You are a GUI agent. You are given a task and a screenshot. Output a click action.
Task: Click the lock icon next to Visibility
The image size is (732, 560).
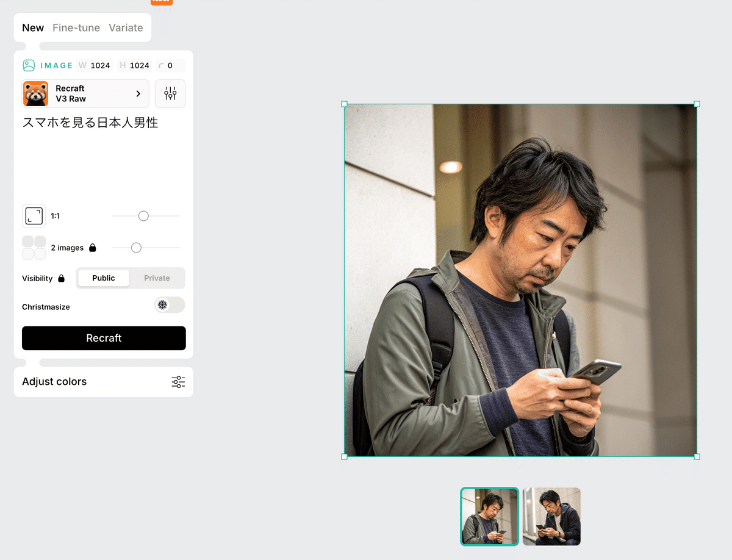(x=61, y=278)
